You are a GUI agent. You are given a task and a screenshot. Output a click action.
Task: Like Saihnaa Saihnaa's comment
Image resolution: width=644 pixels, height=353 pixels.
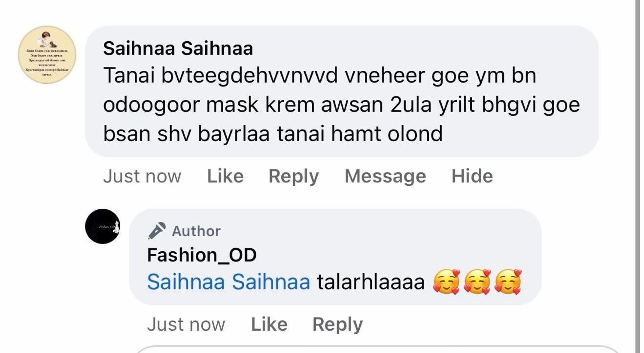[x=225, y=176]
